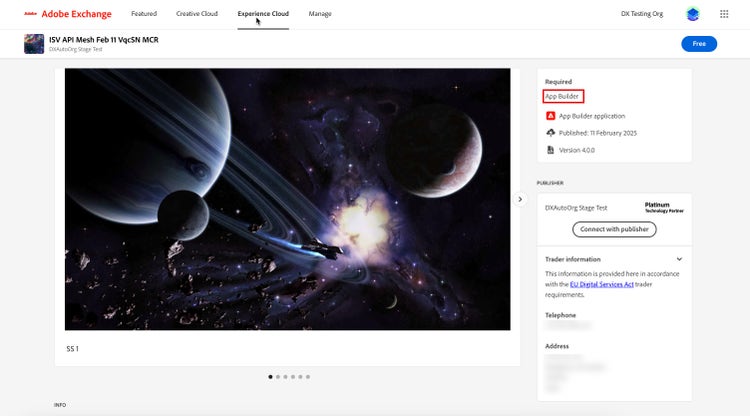Screen dimensions: 750x416
Task: Open the app switcher grid icon
Action: click(x=724, y=14)
